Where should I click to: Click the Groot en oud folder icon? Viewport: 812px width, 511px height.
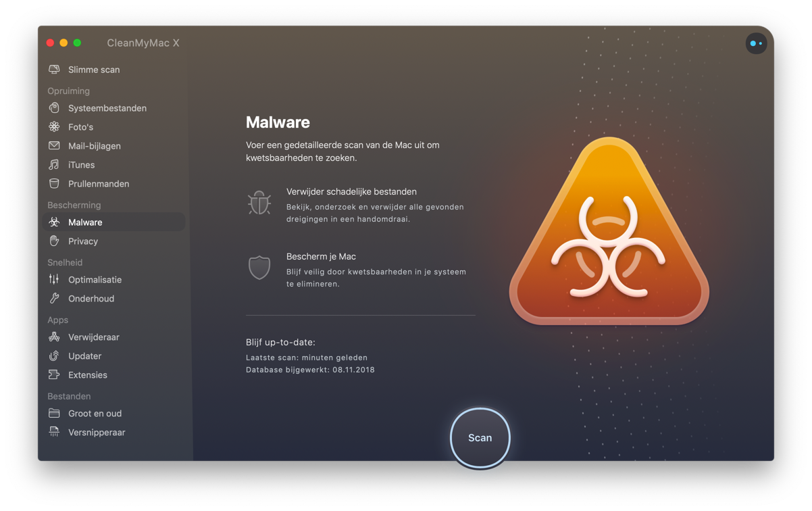54,414
